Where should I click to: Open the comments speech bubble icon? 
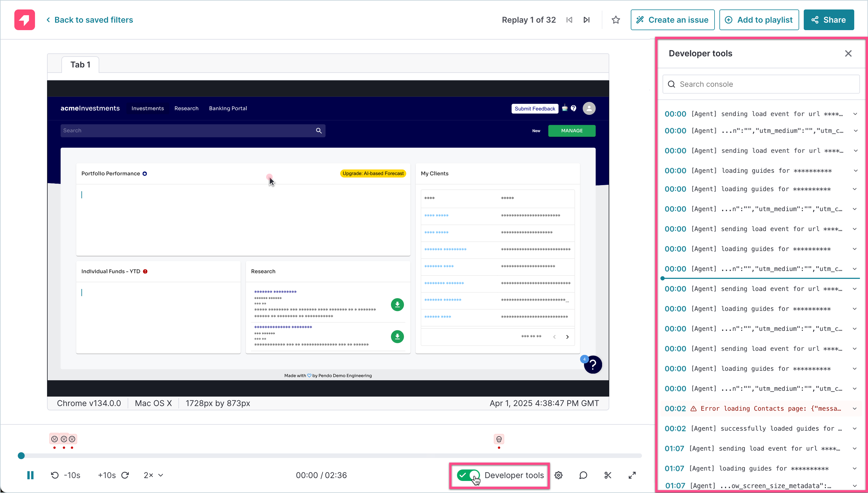coord(583,475)
